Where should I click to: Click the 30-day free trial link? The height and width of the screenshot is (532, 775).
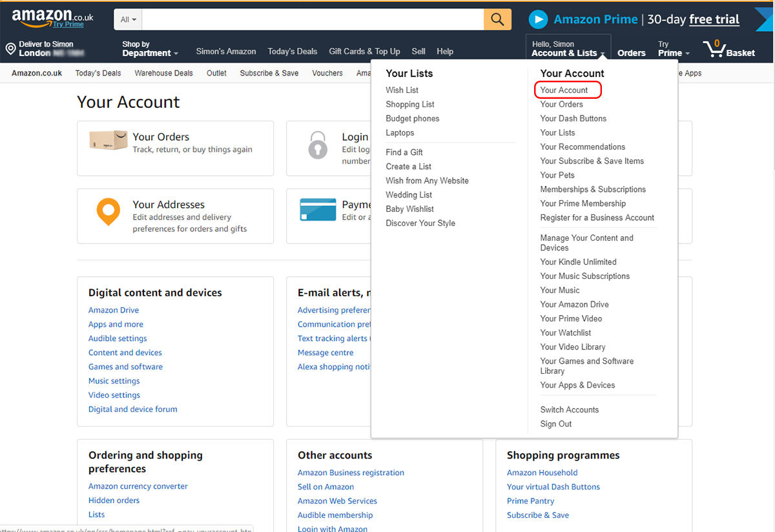pyautogui.click(x=714, y=19)
